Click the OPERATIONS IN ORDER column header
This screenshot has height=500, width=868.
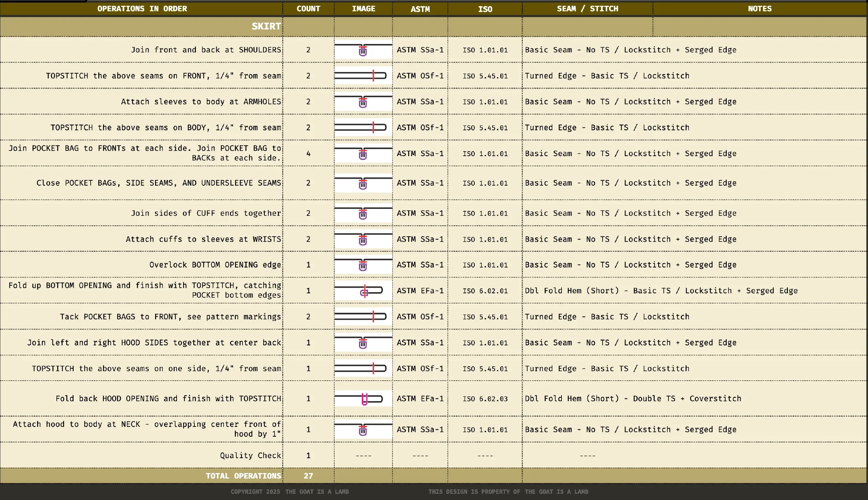[x=142, y=9]
